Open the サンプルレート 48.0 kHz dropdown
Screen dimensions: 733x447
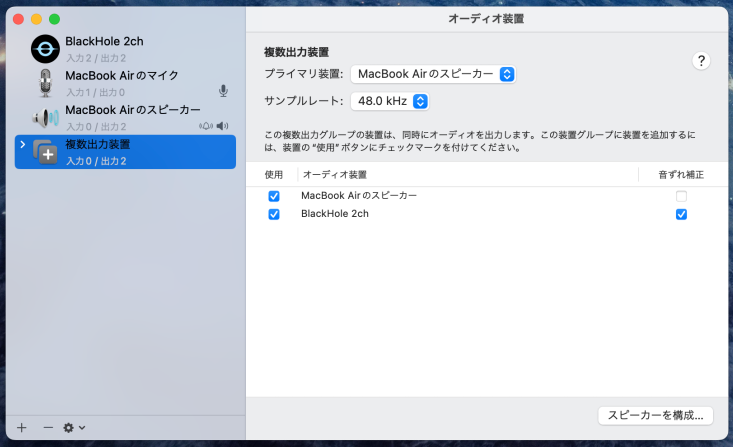[390, 101]
